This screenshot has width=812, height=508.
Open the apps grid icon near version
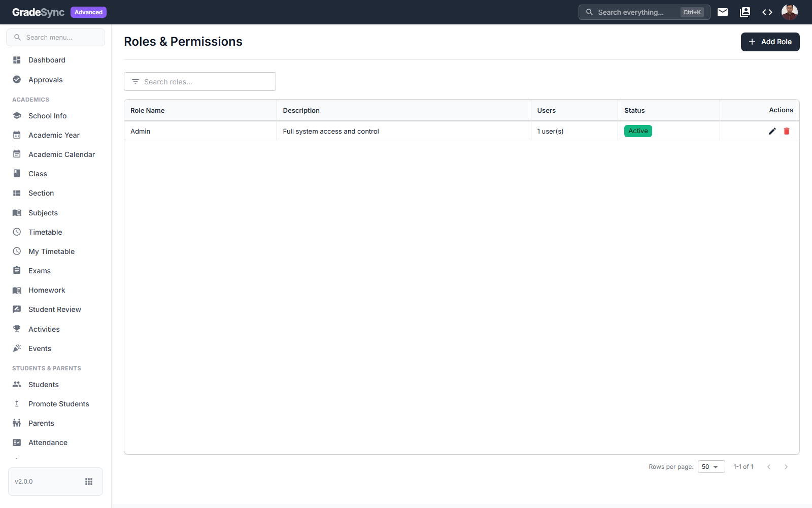pyautogui.click(x=89, y=482)
